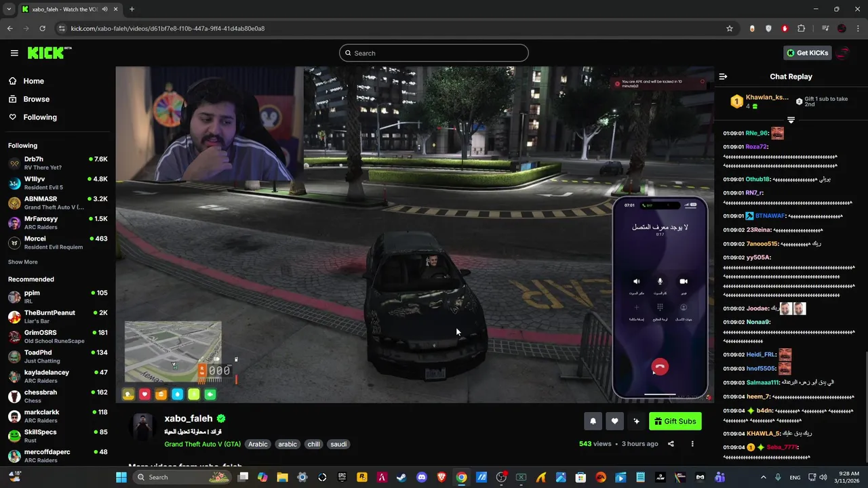The width and height of the screenshot is (868, 488).
Task: Open W1llyv channel in Following
Action: (x=58, y=183)
